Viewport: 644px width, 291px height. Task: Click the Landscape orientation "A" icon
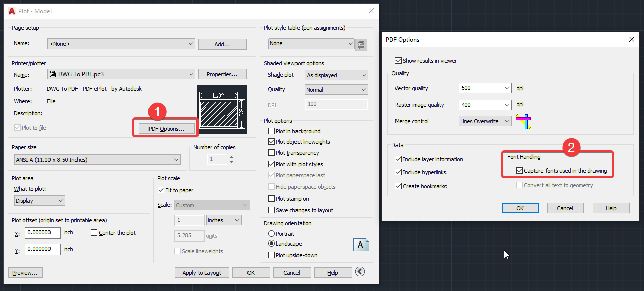click(x=361, y=245)
